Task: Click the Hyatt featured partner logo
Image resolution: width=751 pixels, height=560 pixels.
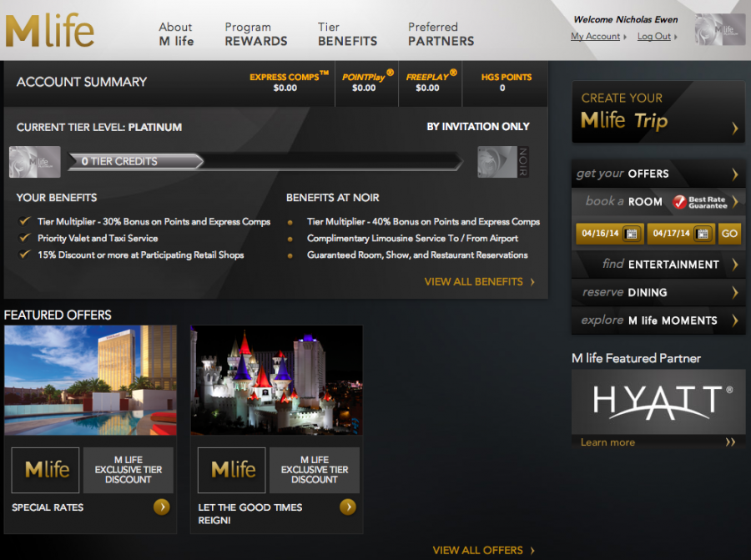Action: 658,402
